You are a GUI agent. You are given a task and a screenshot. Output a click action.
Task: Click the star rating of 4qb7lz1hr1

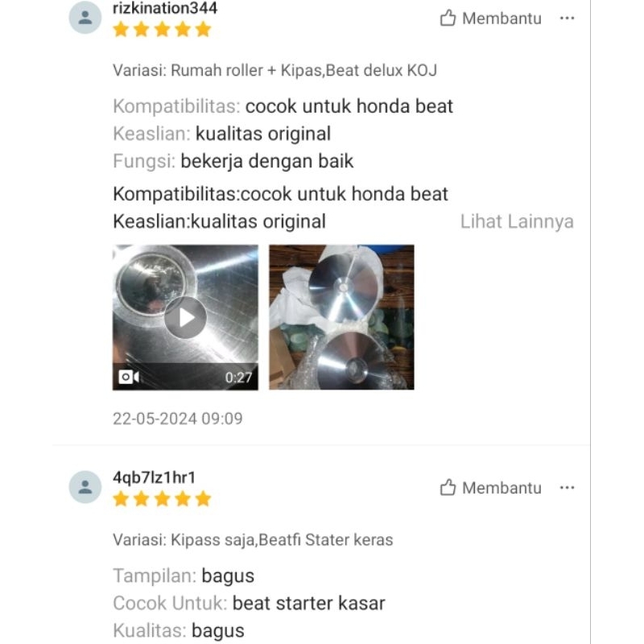(162, 499)
